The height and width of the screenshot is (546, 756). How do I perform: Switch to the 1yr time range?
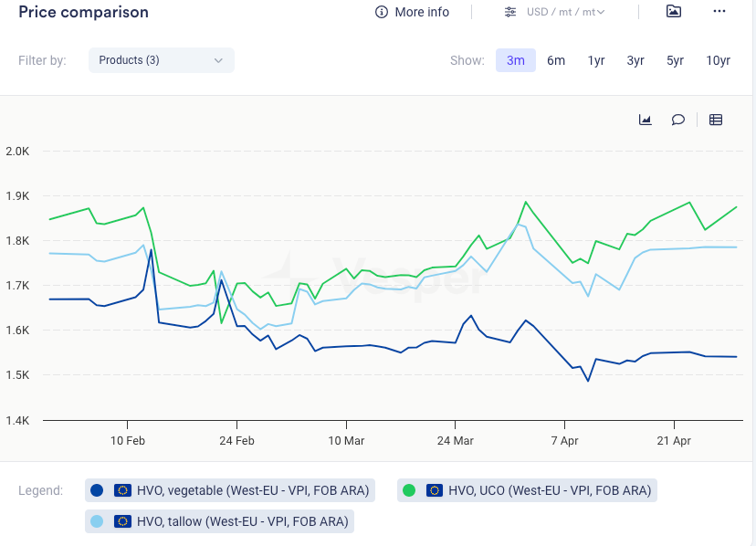tap(596, 60)
